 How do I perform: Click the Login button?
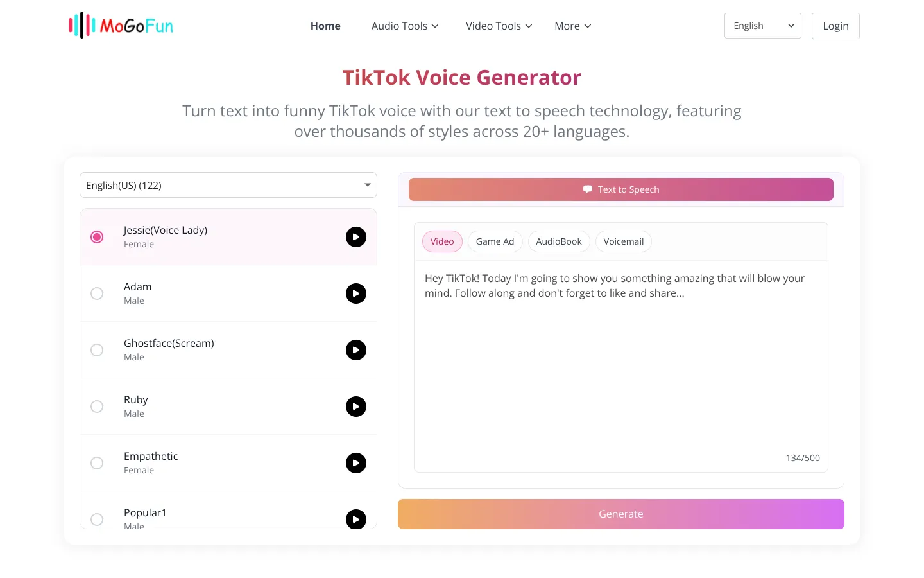835,26
